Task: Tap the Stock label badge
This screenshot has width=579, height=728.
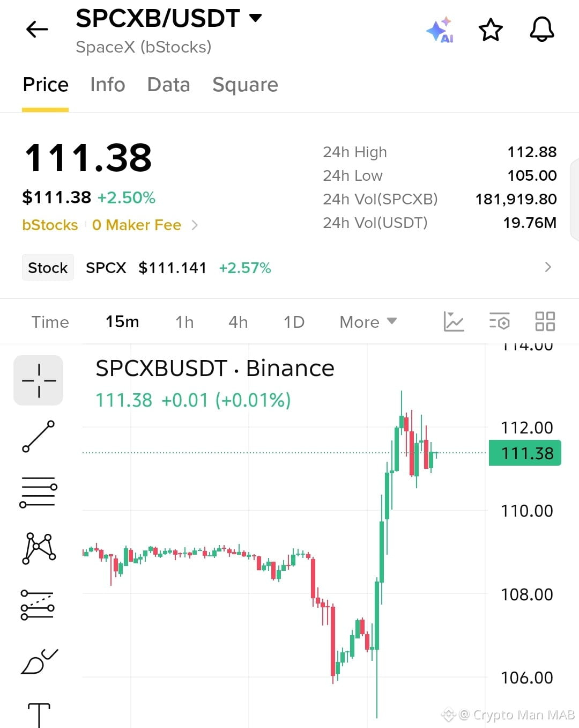Action: coord(48,268)
